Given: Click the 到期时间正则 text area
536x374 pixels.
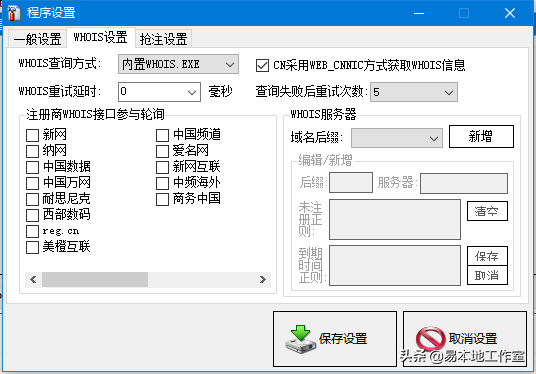Looking at the screenshot, I should [395, 265].
